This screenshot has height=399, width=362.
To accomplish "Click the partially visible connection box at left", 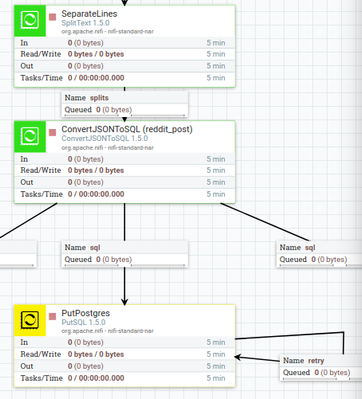I will coord(18,254).
